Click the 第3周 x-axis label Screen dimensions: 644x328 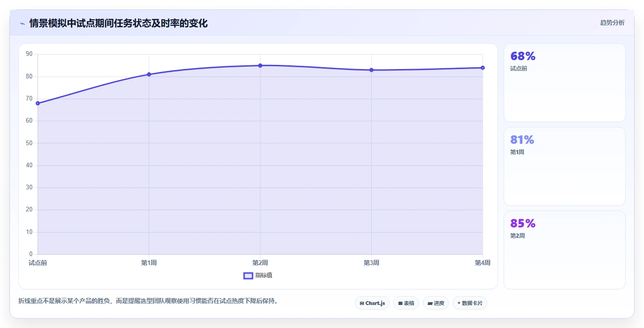coord(371,263)
